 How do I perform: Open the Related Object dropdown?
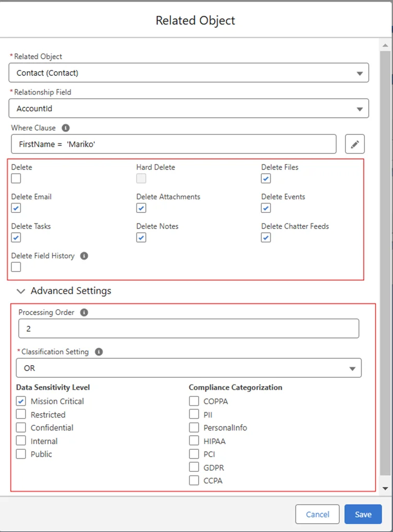(189, 73)
